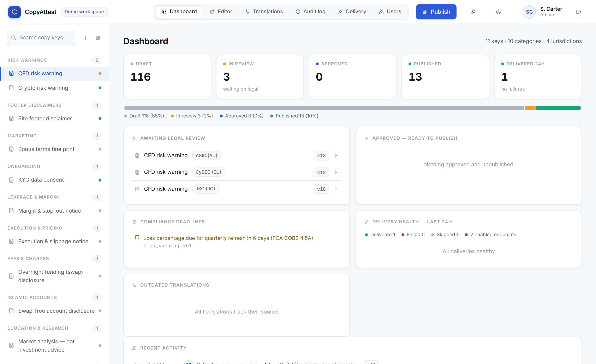The width and height of the screenshot is (596, 364).
Task: Open Site footer disclaimer key
Action: coord(55,119)
